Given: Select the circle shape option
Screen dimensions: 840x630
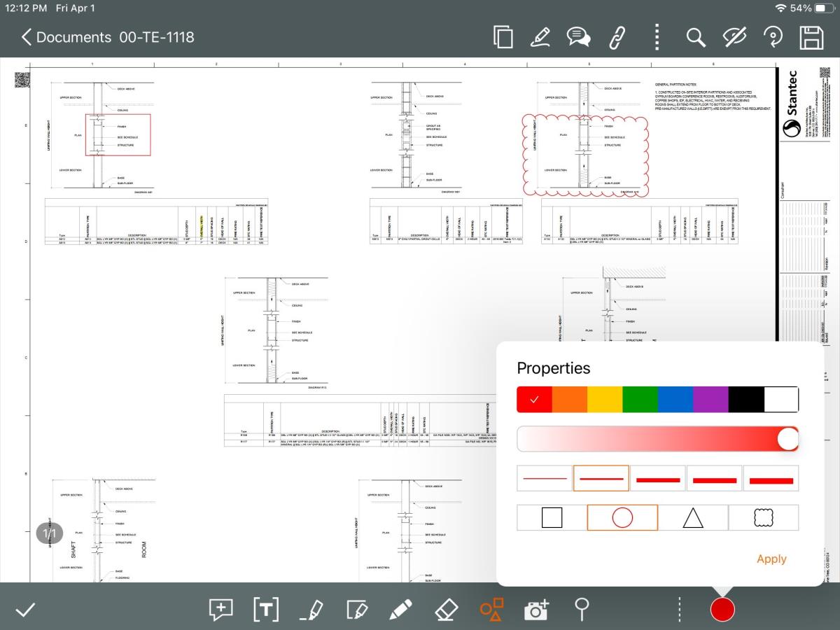Looking at the screenshot, I should [622, 517].
